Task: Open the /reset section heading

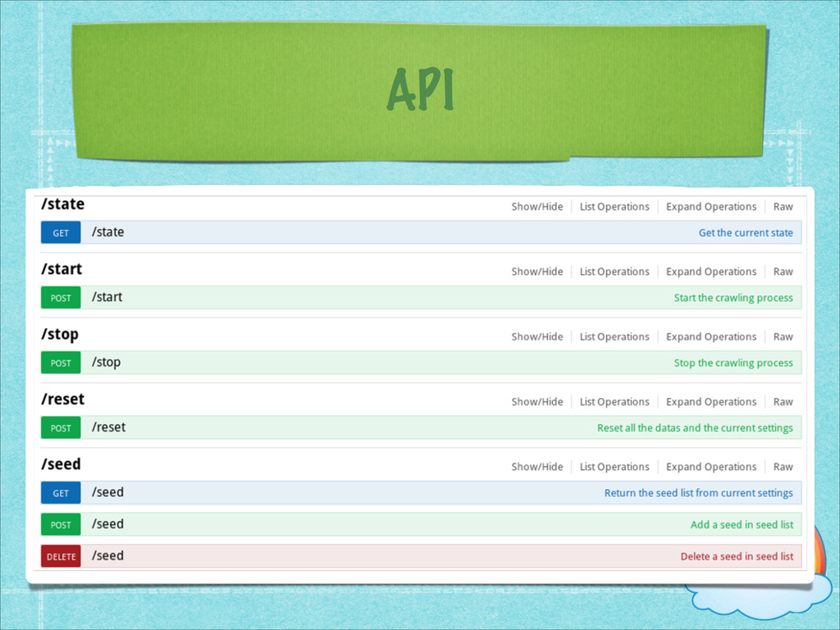Action: coord(62,399)
